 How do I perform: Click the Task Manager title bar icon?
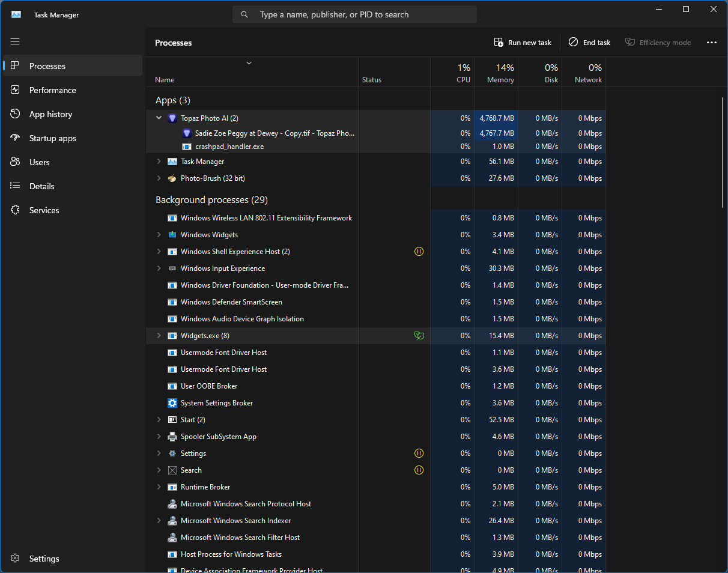16,14
